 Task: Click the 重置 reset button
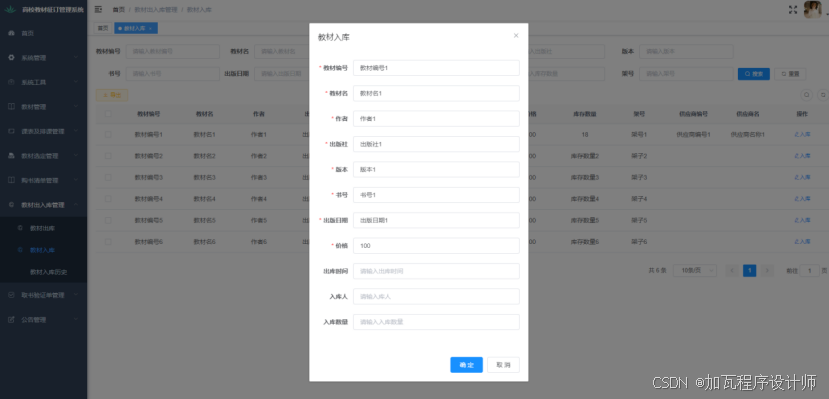[x=790, y=74]
